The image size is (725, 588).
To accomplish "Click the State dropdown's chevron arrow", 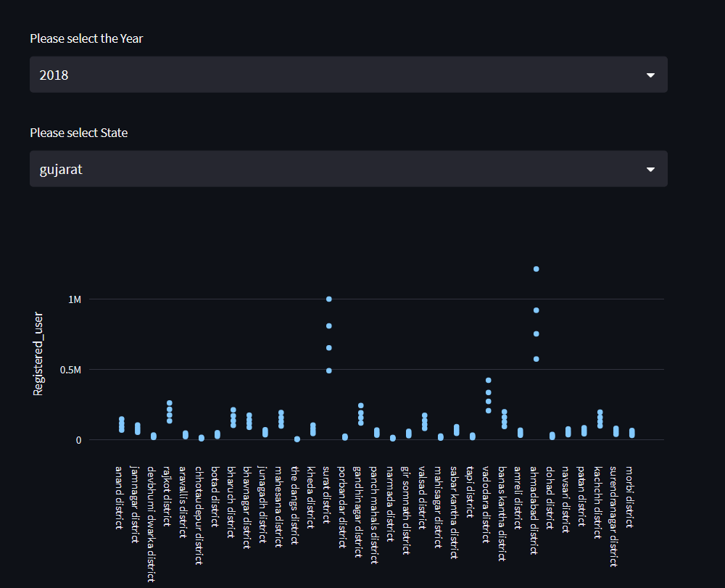I will click(650, 168).
